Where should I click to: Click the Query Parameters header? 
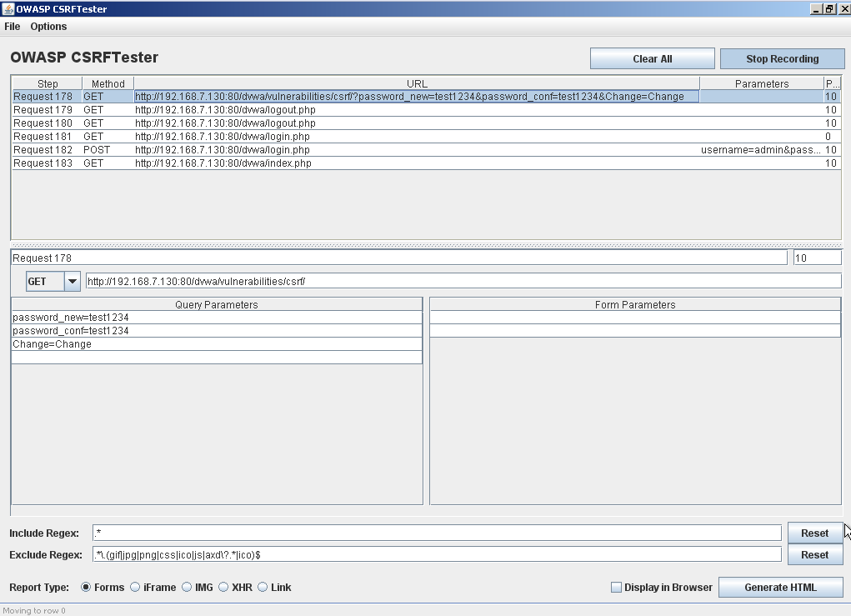coord(217,304)
